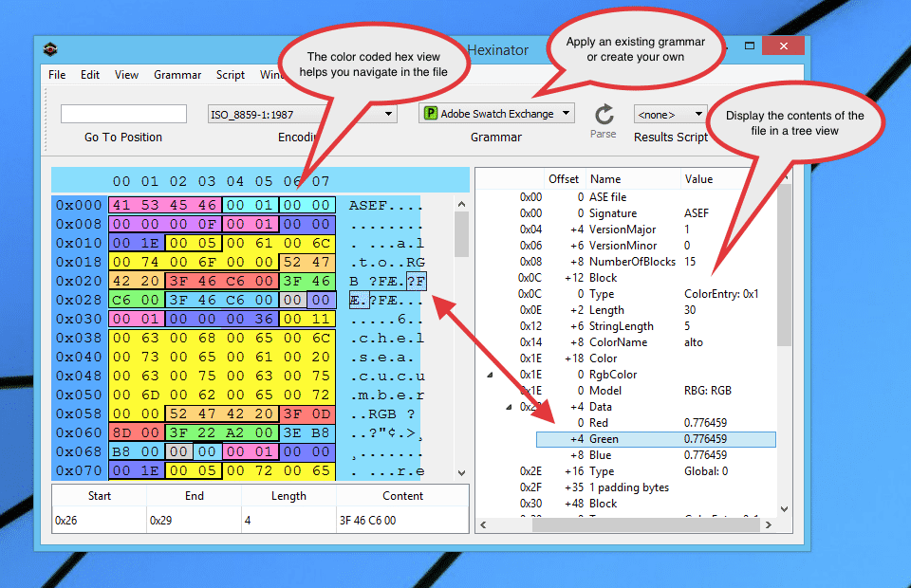Click the Go To Position input field

pos(123,114)
